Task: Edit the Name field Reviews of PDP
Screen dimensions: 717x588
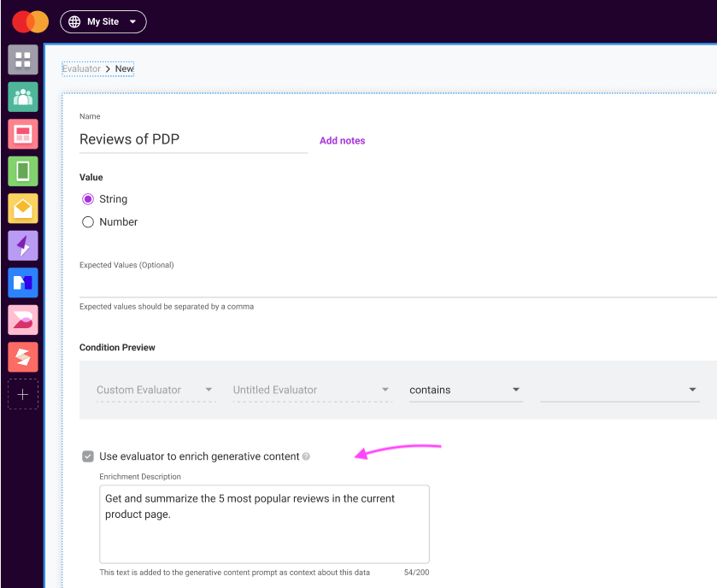Action: click(194, 139)
